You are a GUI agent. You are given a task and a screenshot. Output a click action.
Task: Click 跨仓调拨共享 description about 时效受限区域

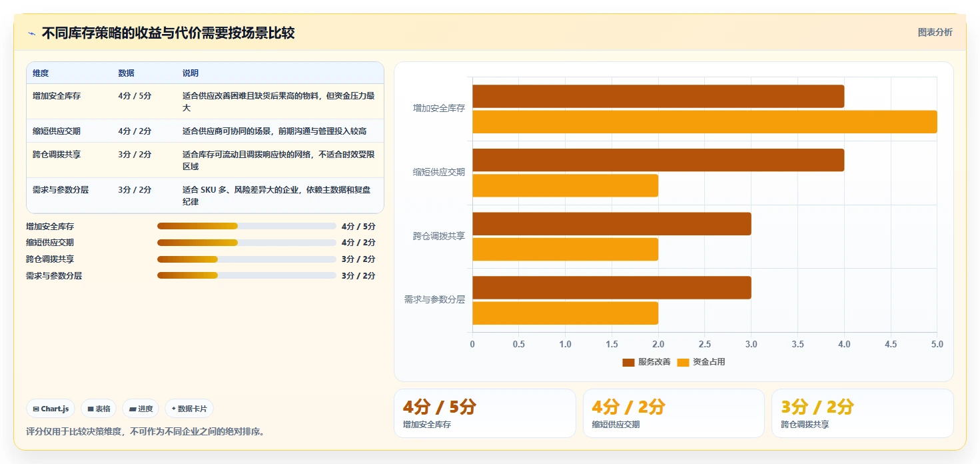point(279,160)
